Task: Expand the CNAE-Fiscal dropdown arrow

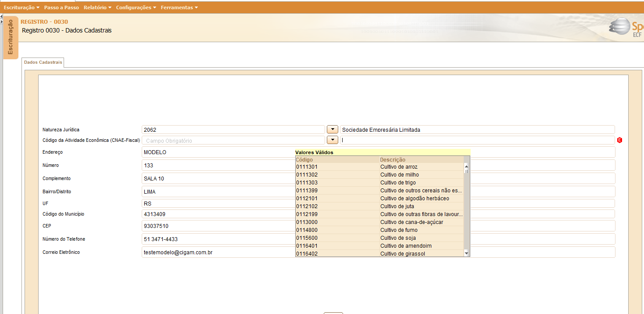Action: pyautogui.click(x=333, y=140)
